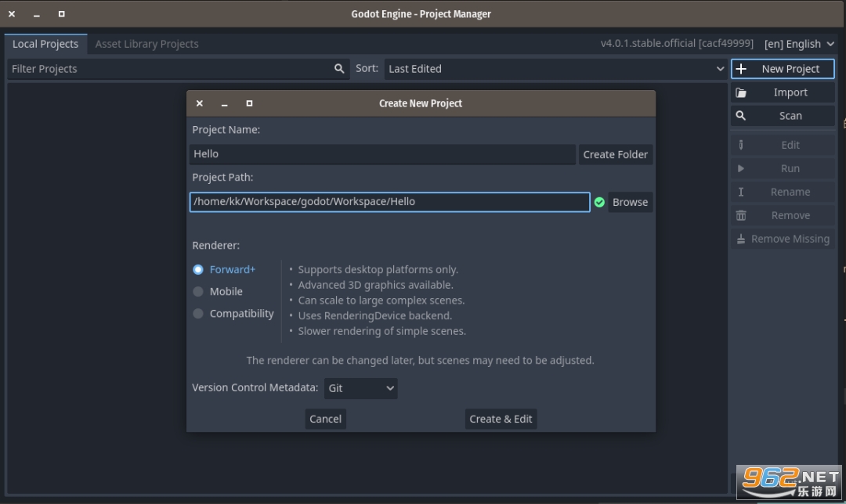Click the Remove Missing button
The height and width of the screenshot is (504, 846).
pos(783,239)
